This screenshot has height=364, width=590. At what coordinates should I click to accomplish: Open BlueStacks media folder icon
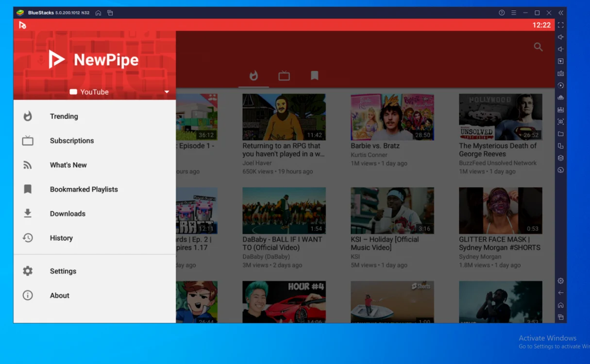click(x=561, y=134)
